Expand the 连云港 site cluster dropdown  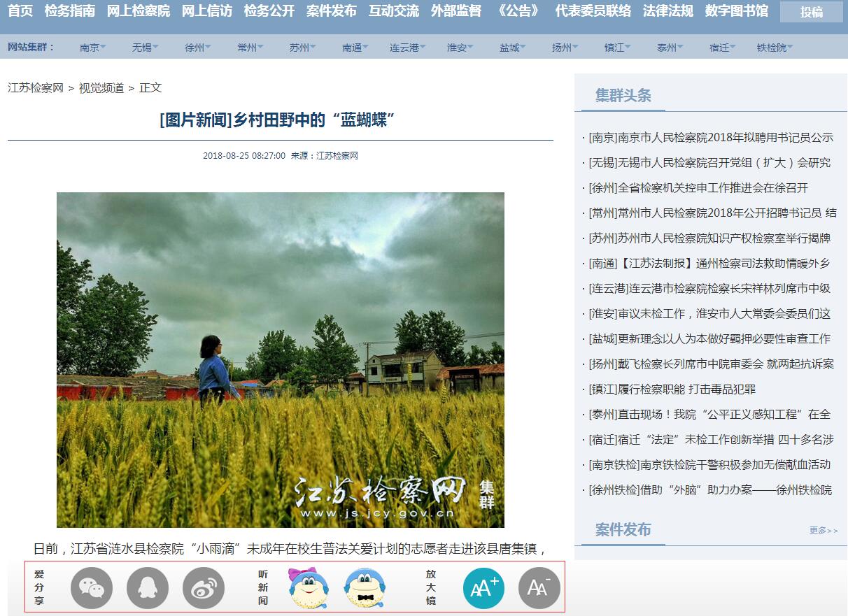(408, 48)
